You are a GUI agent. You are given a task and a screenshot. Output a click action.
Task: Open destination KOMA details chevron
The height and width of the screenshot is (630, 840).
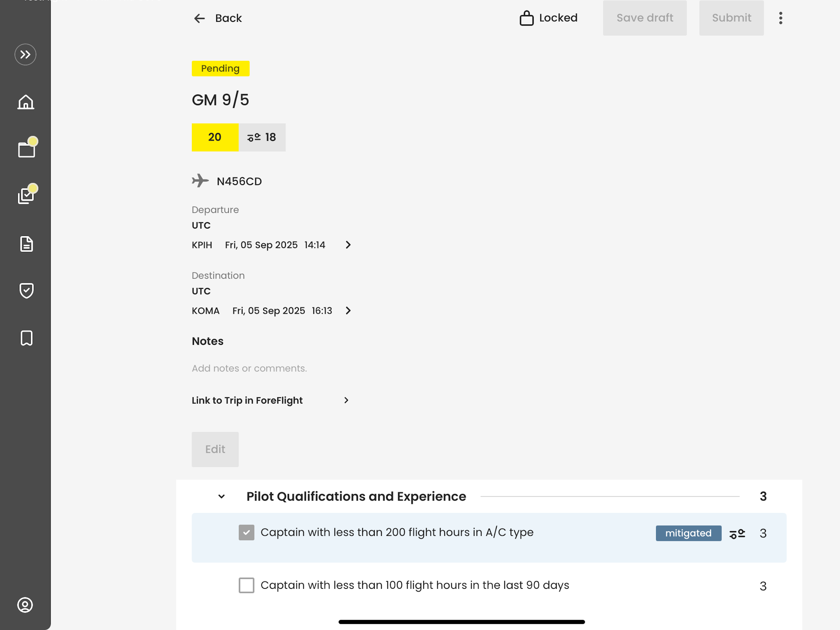click(348, 310)
